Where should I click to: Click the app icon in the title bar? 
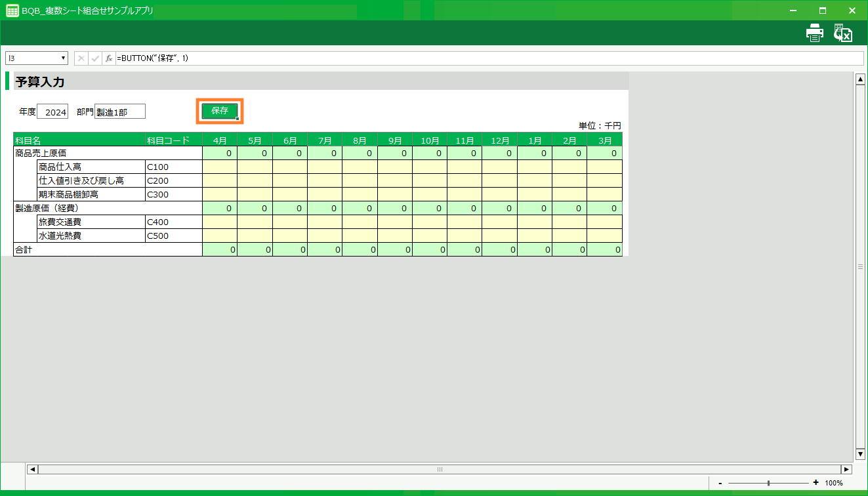(x=12, y=10)
